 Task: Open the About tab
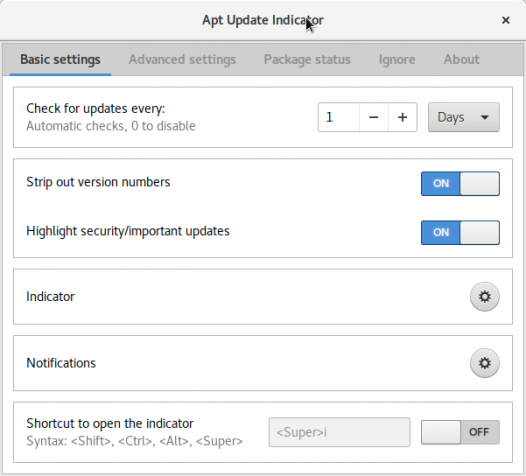(x=462, y=59)
